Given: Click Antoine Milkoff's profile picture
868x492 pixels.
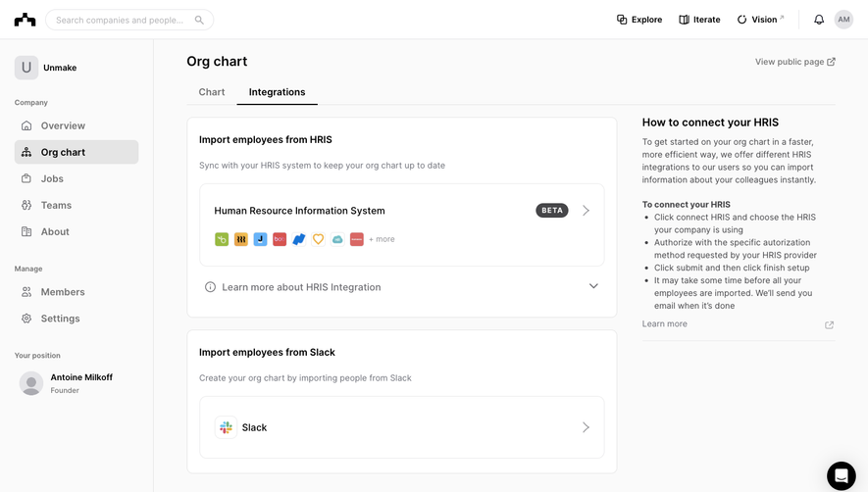Looking at the screenshot, I should click(31, 383).
